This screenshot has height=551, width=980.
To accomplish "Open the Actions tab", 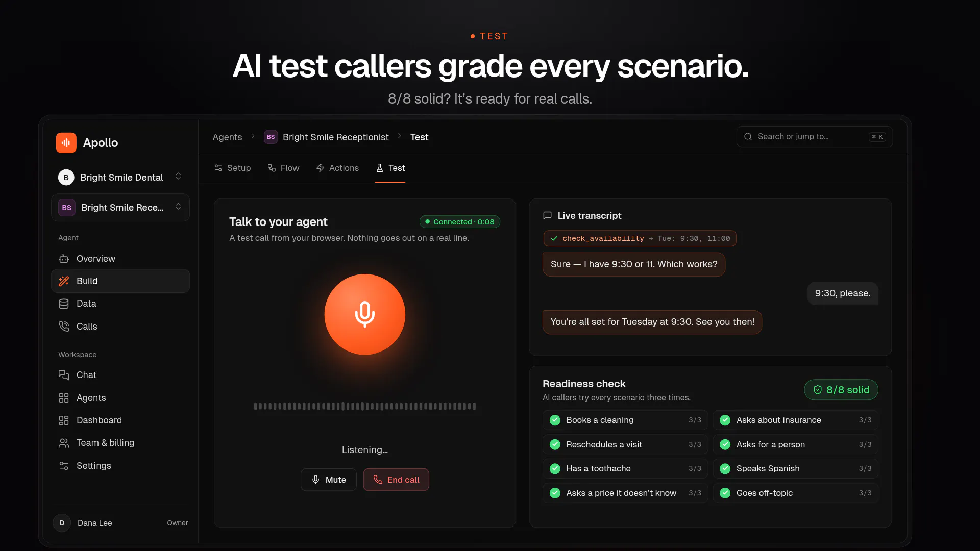I will [x=337, y=168].
